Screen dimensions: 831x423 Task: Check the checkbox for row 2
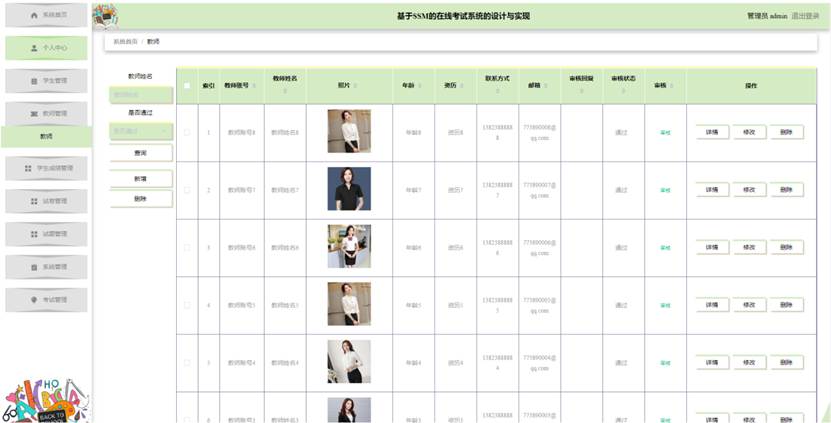pyautogui.click(x=187, y=190)
